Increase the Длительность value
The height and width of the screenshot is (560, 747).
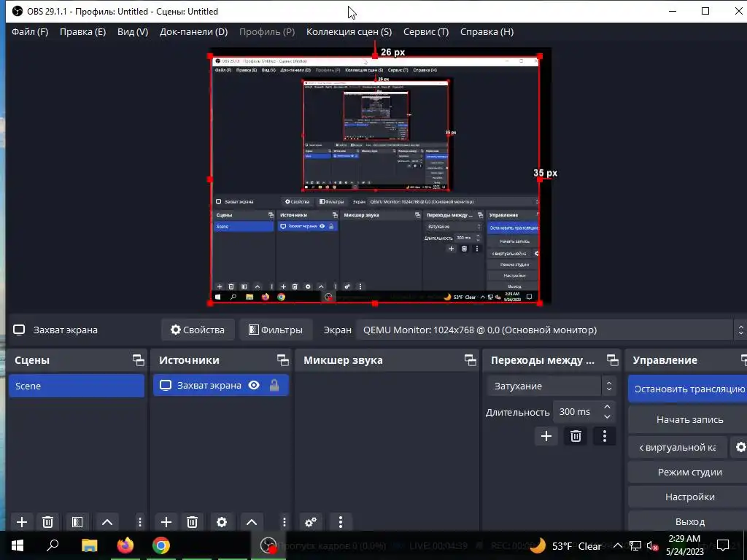point(607,407)
